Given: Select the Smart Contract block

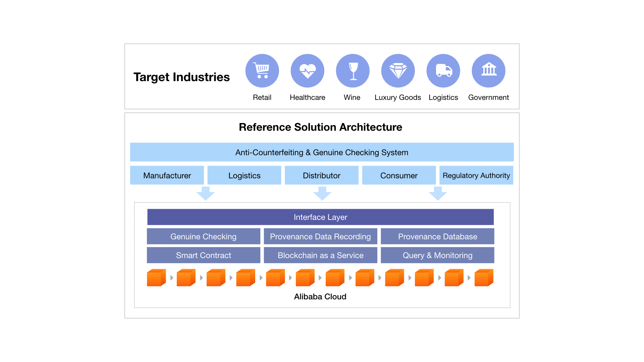Looking at the screenshot, I should (x=204, y=255).
